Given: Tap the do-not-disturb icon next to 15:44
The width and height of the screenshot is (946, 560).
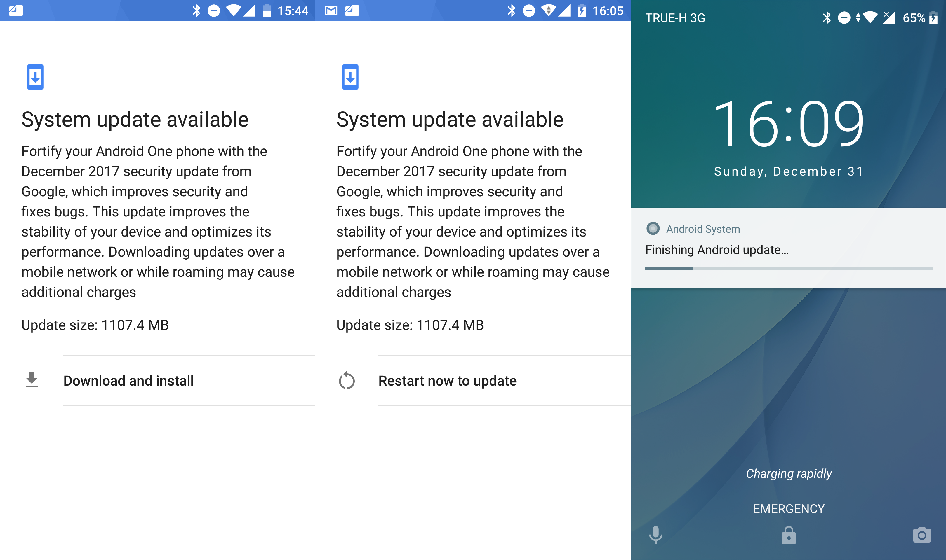Looking at the screenshot, I should pos(214,10).
